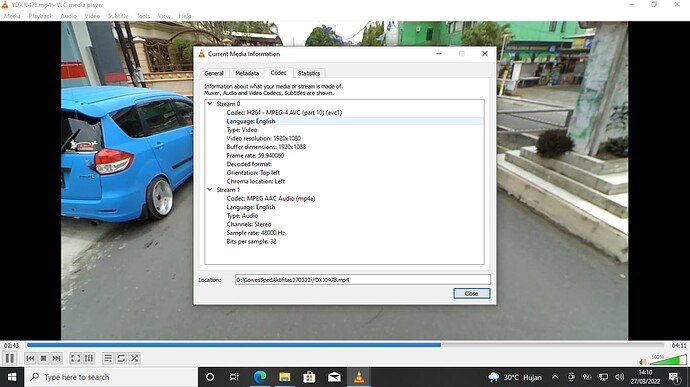690x387 pixels.
Task: Jump to the previous media track
Action: (x=30, y=358)
